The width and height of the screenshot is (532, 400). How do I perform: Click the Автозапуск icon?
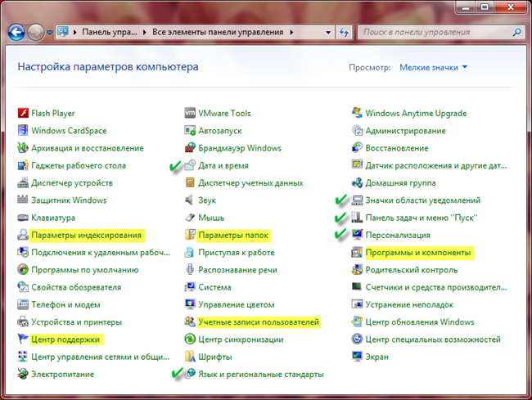(190, 131)
